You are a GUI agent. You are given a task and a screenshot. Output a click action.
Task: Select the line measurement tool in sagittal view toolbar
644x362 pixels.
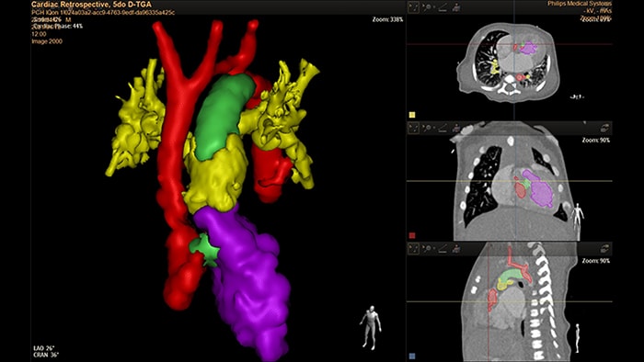point(443,248)
